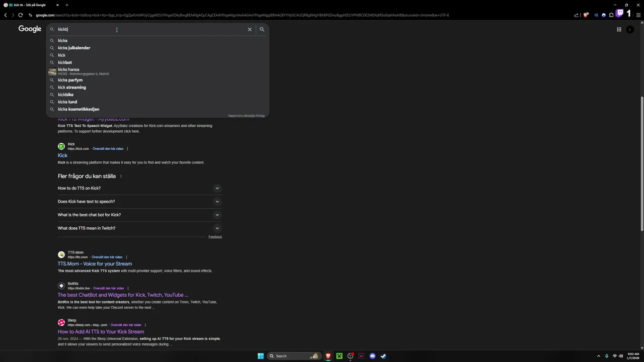Open the blue sound-wave extension
Image resolution: width=644 pixels, height=362 pixels.
[596, 15]
